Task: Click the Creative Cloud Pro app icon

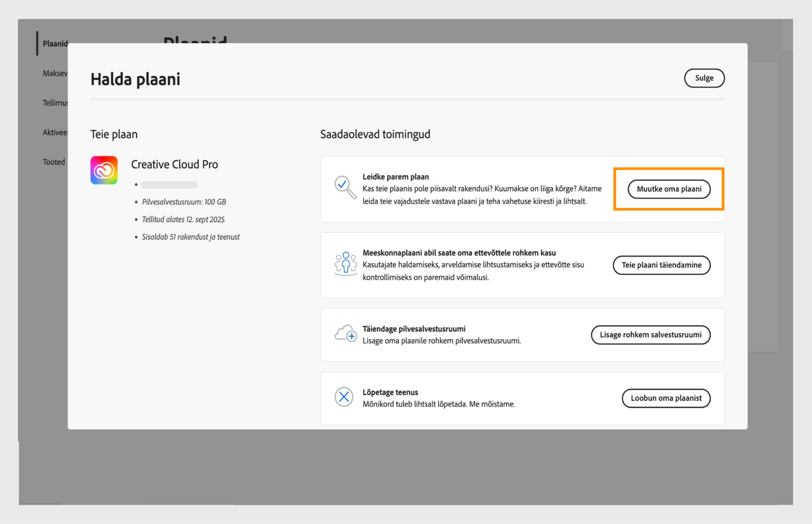Action: click(x=104, y=170)
